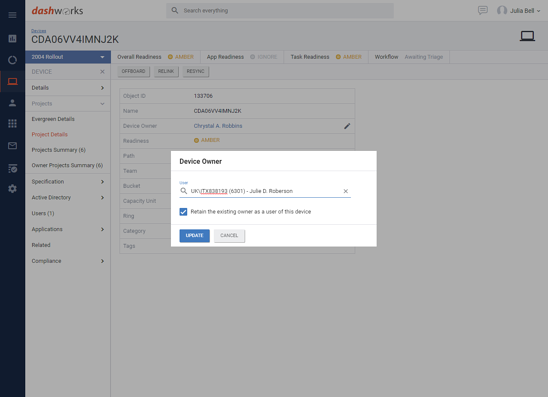Open the Related menu item
This screenshot has height=397, width=548.
[x=41, y=245]
